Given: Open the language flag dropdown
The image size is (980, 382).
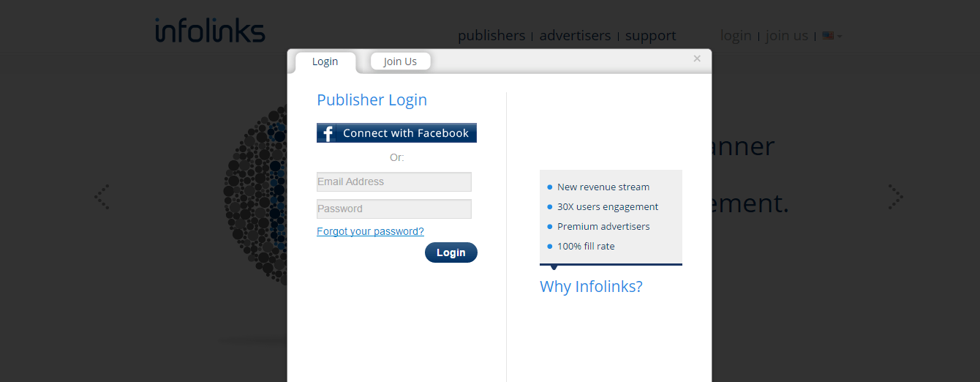Looking at the screenshot, I should click(832, 35).
